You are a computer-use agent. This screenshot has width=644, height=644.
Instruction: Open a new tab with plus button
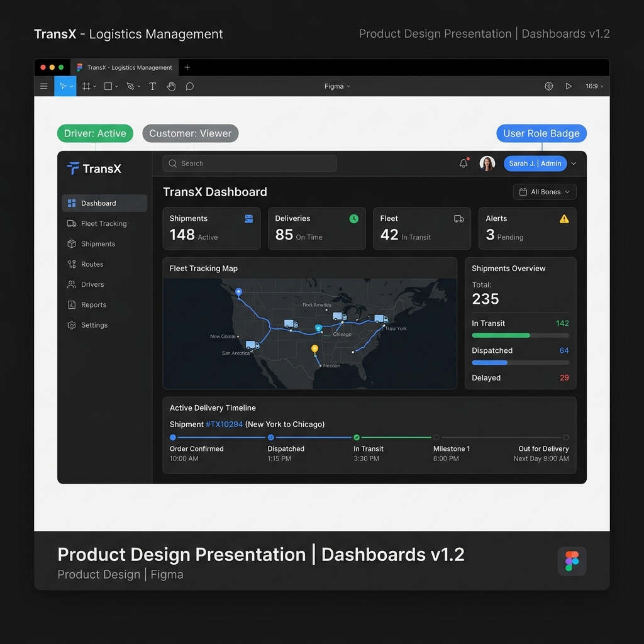pyautogui.click(x=187, y=67)
